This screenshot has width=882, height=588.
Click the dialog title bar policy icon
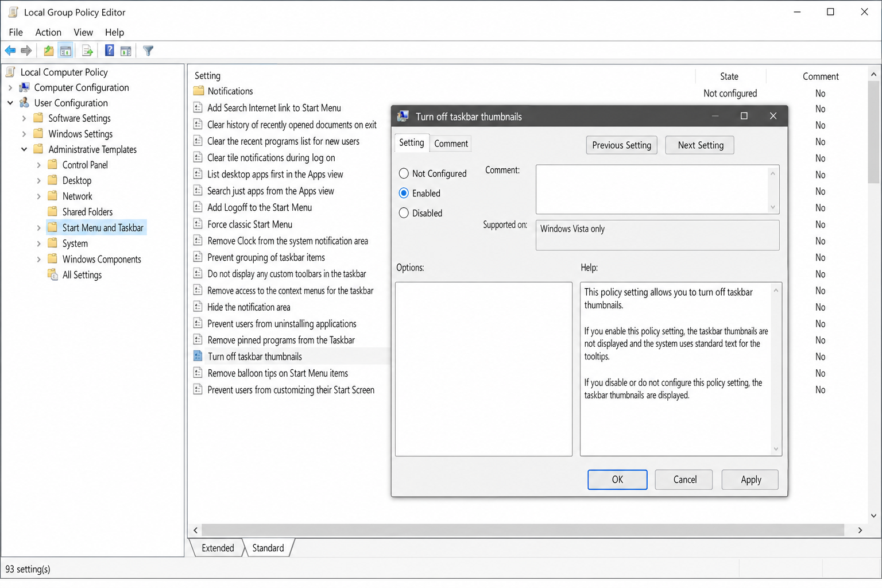(x=403, y=116)
